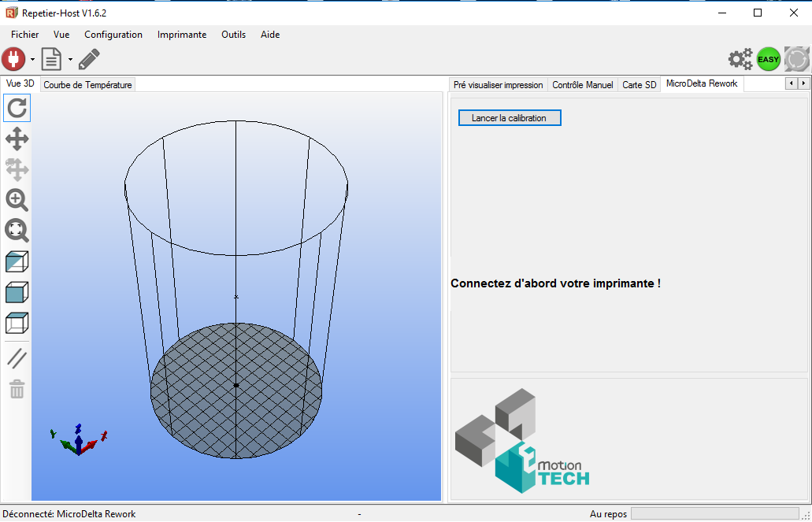Image resolution: width=812 pixels, height=522 pixels.
Task: Toggle the green EASY mode button
Action: (x=769, y=59)
